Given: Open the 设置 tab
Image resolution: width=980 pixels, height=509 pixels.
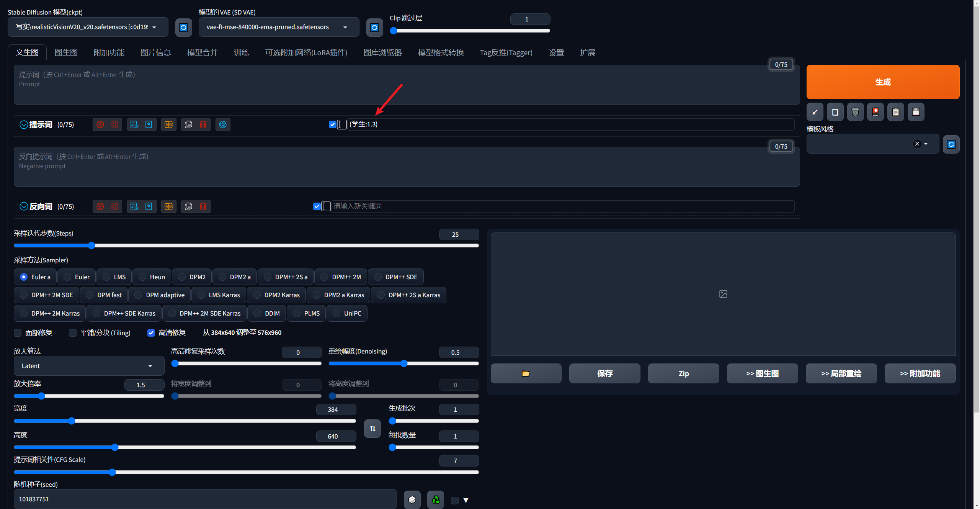Looking at the screenshot, I should (556, 52).
